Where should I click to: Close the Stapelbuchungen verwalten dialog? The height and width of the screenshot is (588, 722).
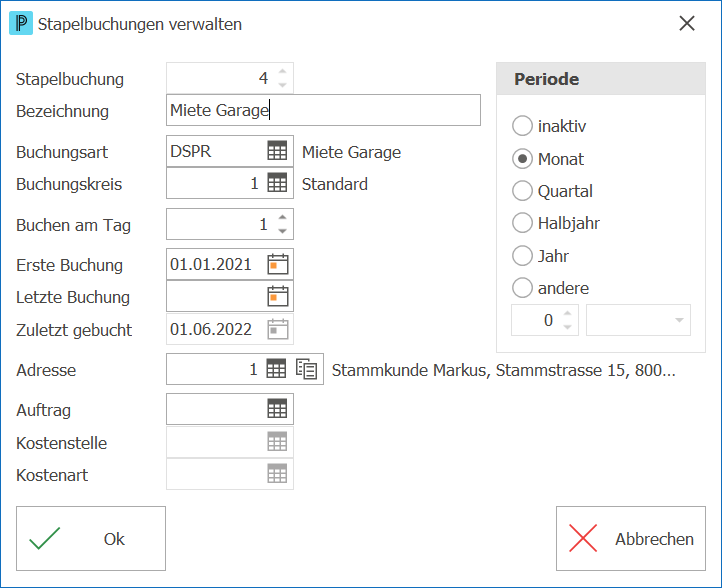pos(687,23)
